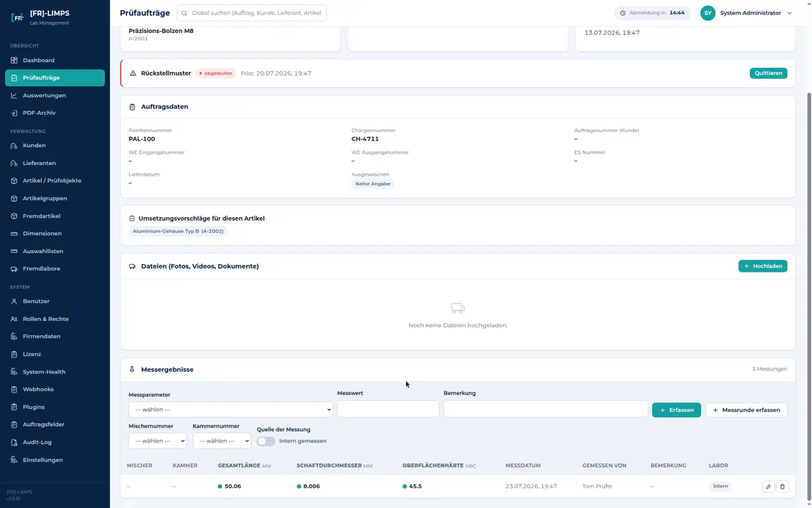This screenshot has width=812, height=508.
Task: Open the Mischernummer dropdown
Action: [157, 441]
